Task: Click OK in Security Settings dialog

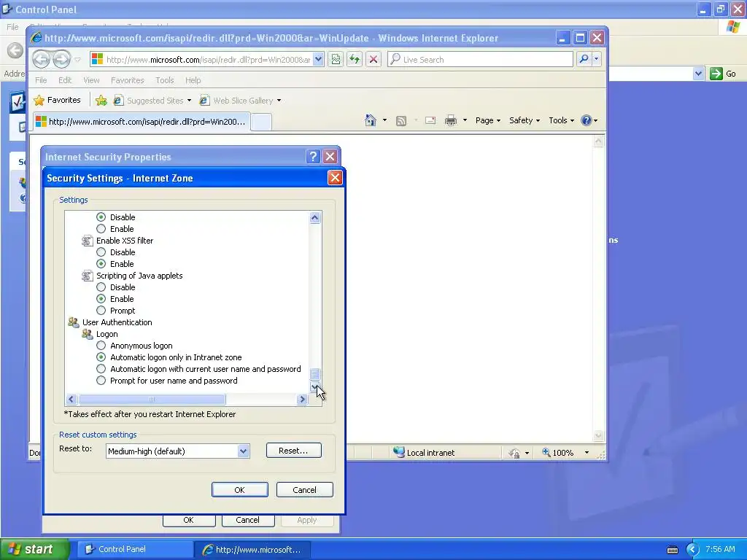Action: pyautogui.click(x=239, y=489)
